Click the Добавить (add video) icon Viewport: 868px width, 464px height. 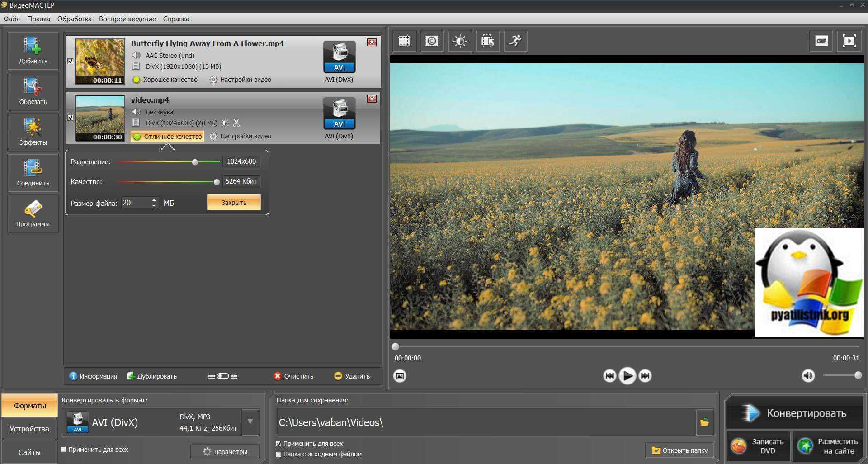(33, 50)
